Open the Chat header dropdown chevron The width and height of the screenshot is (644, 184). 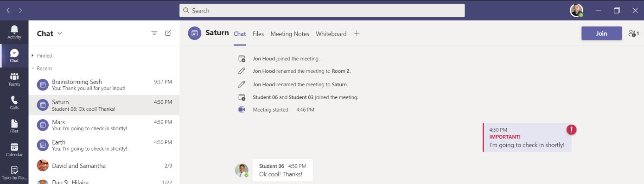[x=60, y=33]
